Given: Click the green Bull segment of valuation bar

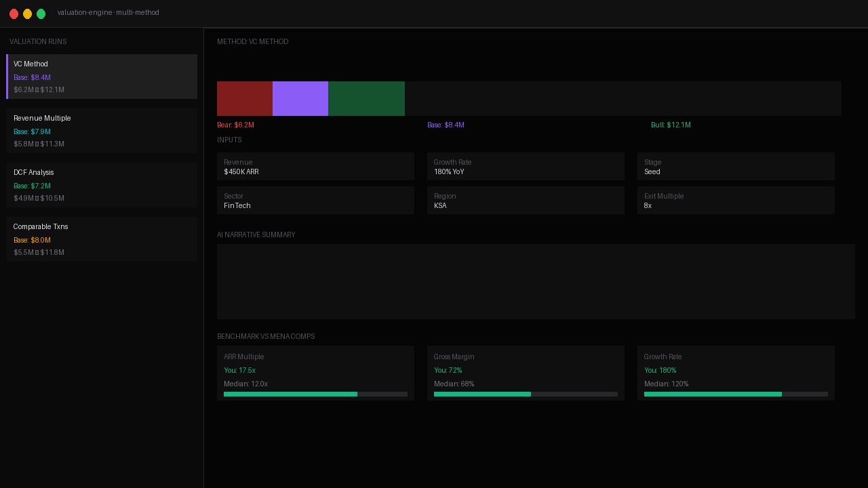Looking at the screenshot, I should click(x=366, y=98).
